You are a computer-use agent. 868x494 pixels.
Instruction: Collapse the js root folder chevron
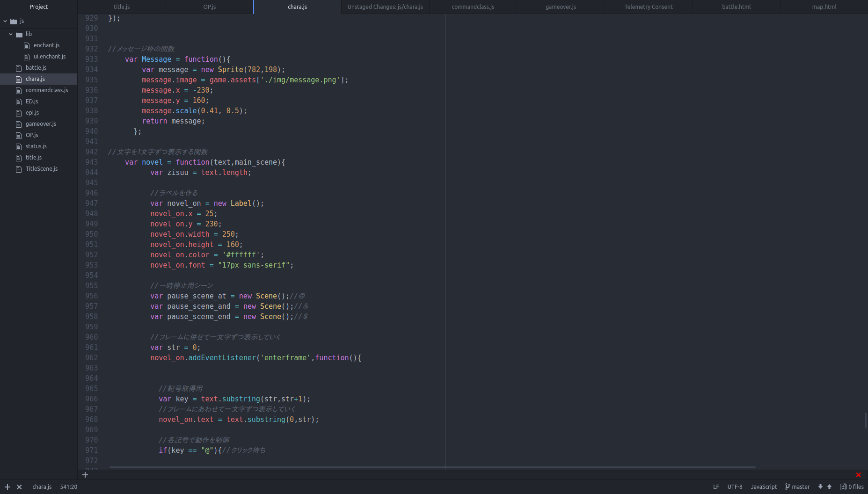coord(5,21)
